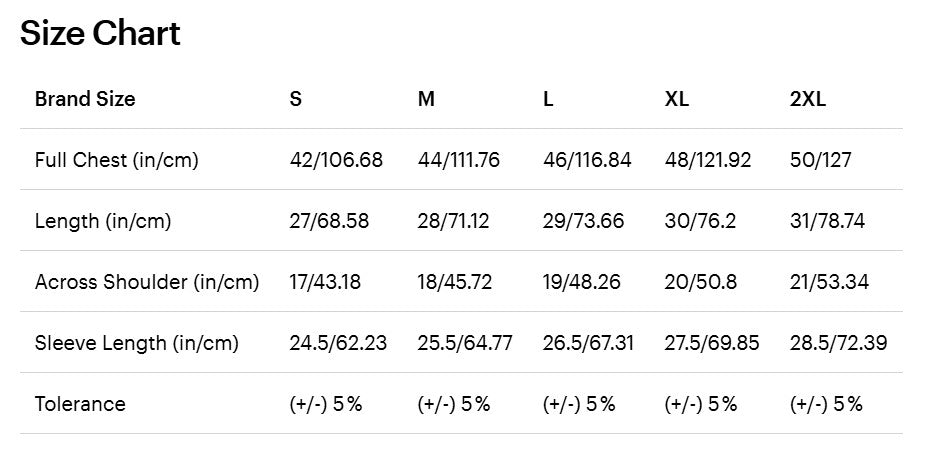Select the 20/50.8 shoulder value for XL
Image resolution: width=932 pixels, height=452 pixels.
(701, 282)
